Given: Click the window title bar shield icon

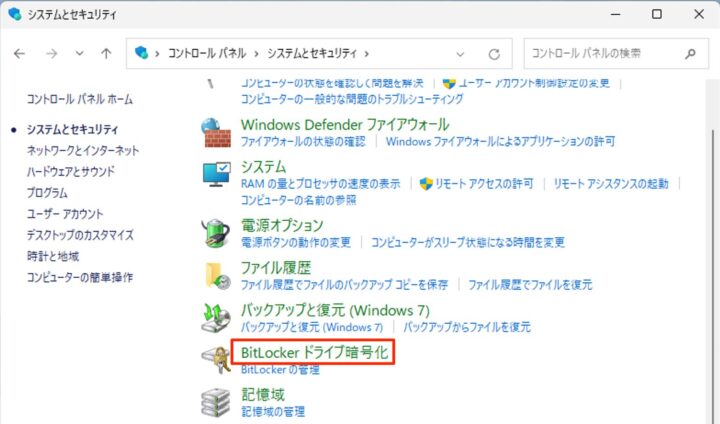Looking at the screenshot, I should click(15, 14).
